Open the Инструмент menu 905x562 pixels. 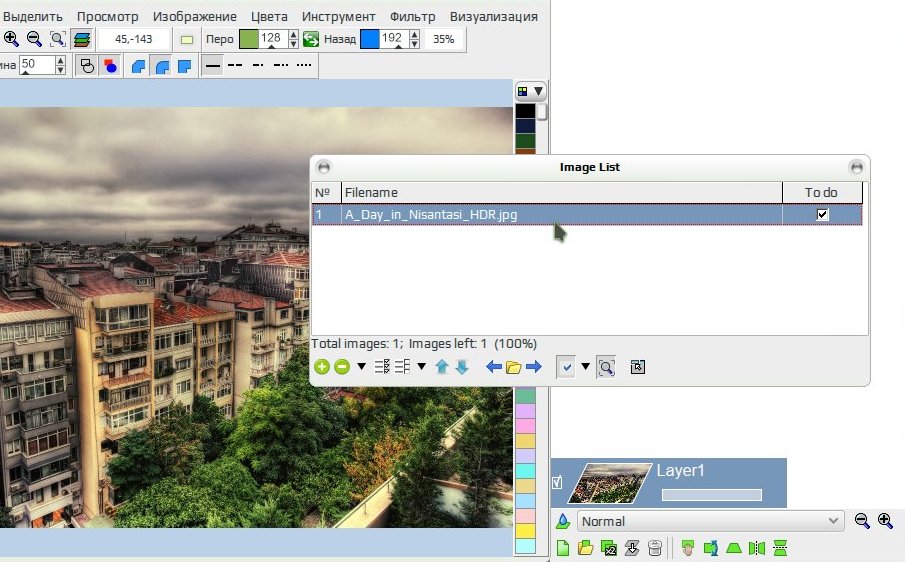338,17
